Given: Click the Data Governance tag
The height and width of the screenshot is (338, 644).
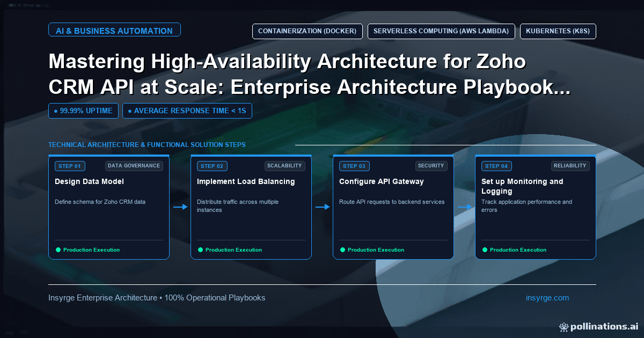Looking at the screenshot, I should point(134,166).
